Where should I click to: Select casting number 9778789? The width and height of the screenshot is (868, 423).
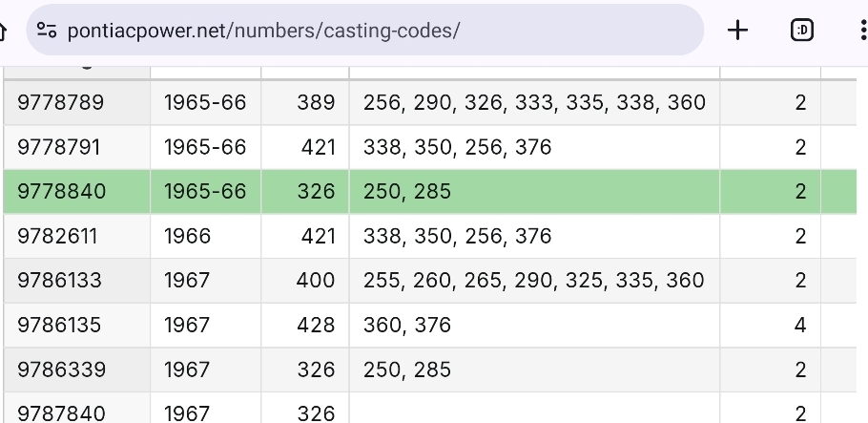[60, 102]
